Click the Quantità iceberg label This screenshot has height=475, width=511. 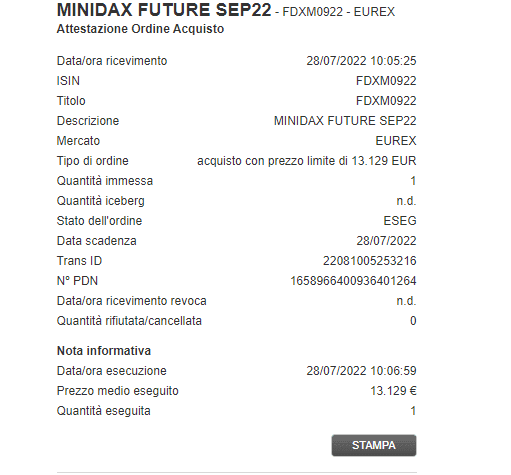point(101,201)
